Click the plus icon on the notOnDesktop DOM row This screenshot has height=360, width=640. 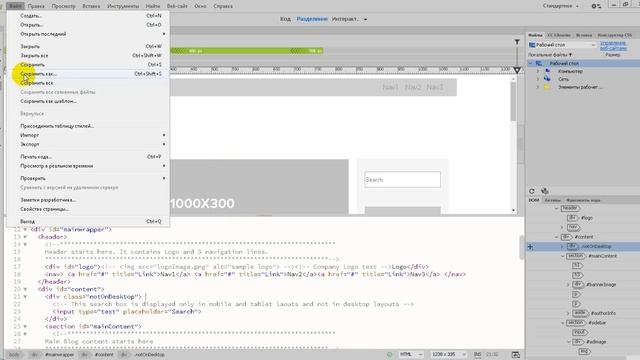point(530,247)
